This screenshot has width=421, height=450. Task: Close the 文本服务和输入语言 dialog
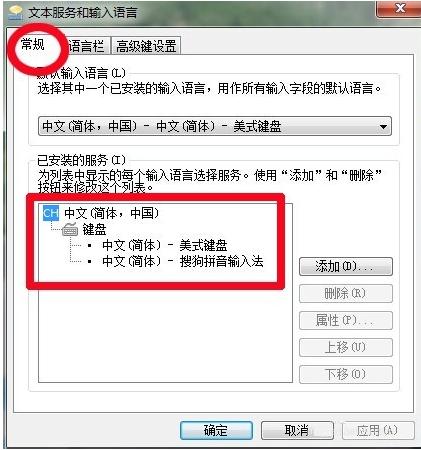tap(400, 8)
